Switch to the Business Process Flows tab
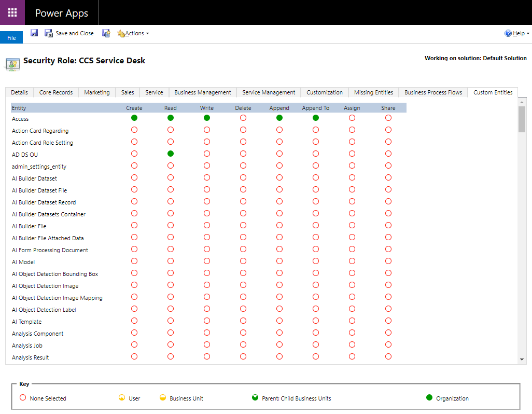This screenshot has width=532, height=414. click(433, 92)
